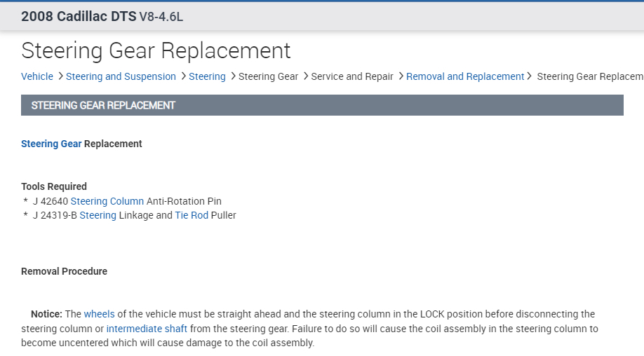Viewport: 644px width, 356px height.
Task: Click the Steering link in the J 24319-B line
Action: pos(98,215)
